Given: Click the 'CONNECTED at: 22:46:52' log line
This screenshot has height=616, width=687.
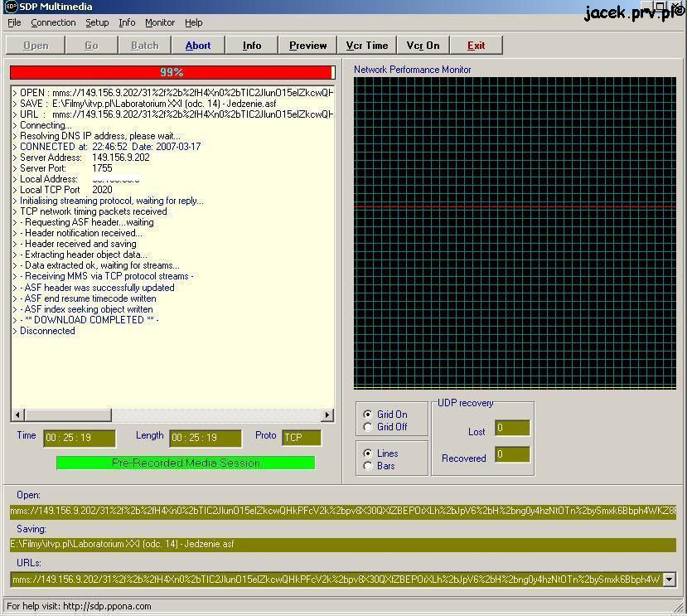Looking at the screenshot, I should pos(106,147).
